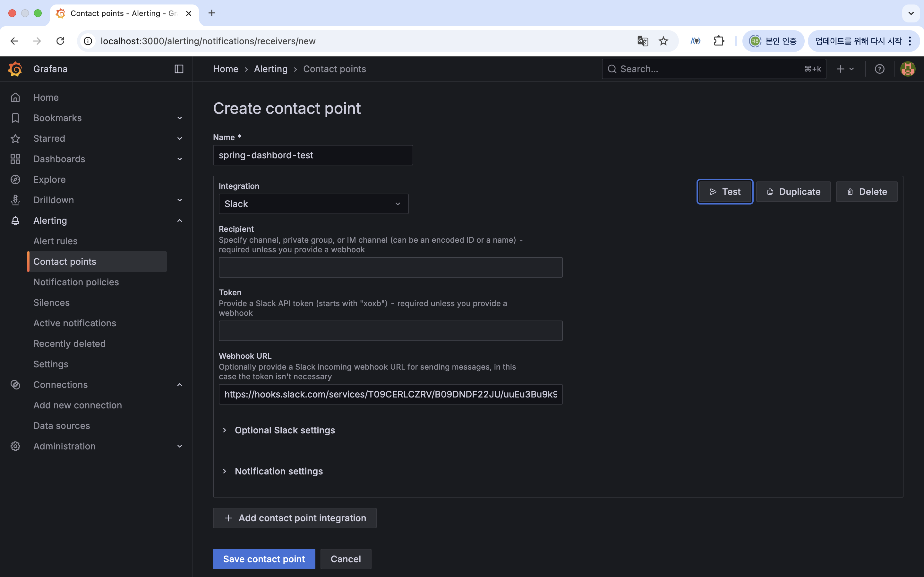The height and width of the screenshot is (577, 924).
Task: Open browser extensions puzzle icon
Action: [x=719, y=41]
